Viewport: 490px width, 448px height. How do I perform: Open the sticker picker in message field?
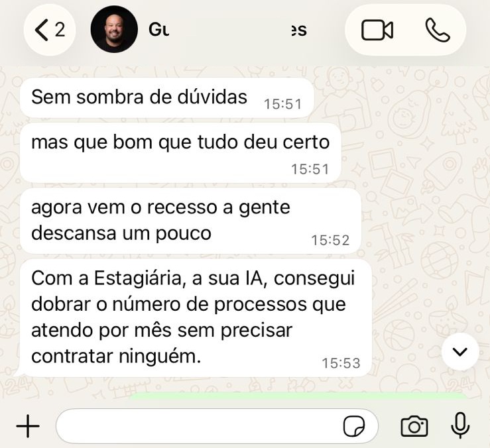click(x=354, y=426)
